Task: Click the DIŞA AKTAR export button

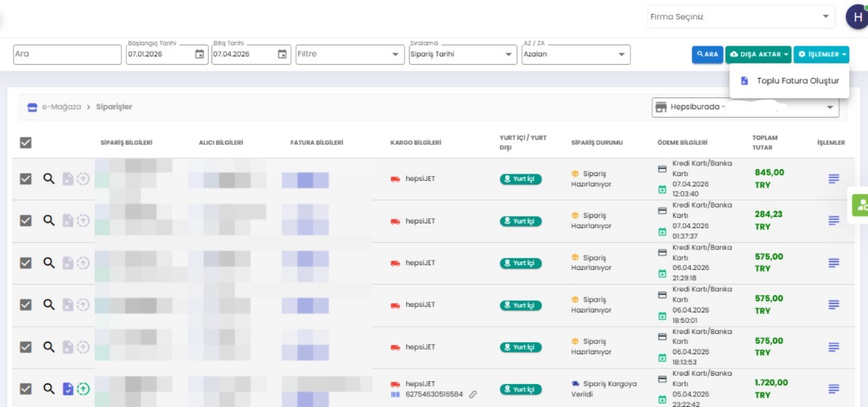Action: pos(758,54)
